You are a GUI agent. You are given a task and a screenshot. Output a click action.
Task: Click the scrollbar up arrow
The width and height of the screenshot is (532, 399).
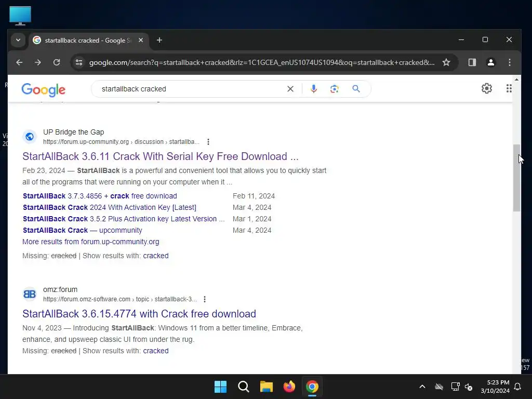516,79
